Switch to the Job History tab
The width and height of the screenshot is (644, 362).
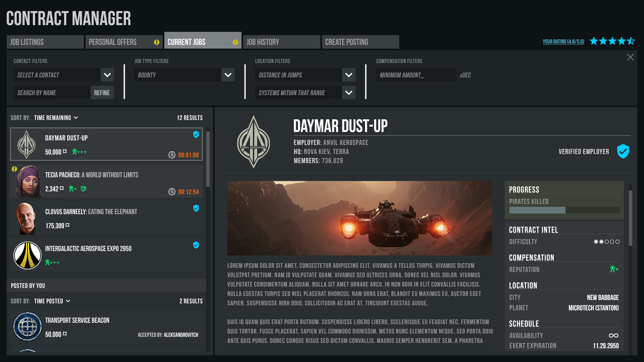tap(281, 42)
